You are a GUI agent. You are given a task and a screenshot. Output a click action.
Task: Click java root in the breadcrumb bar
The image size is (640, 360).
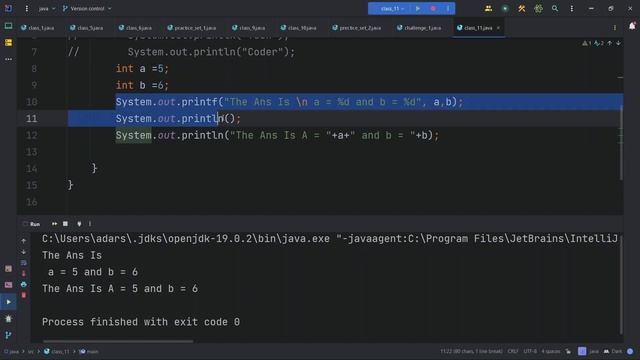(11, 351)
